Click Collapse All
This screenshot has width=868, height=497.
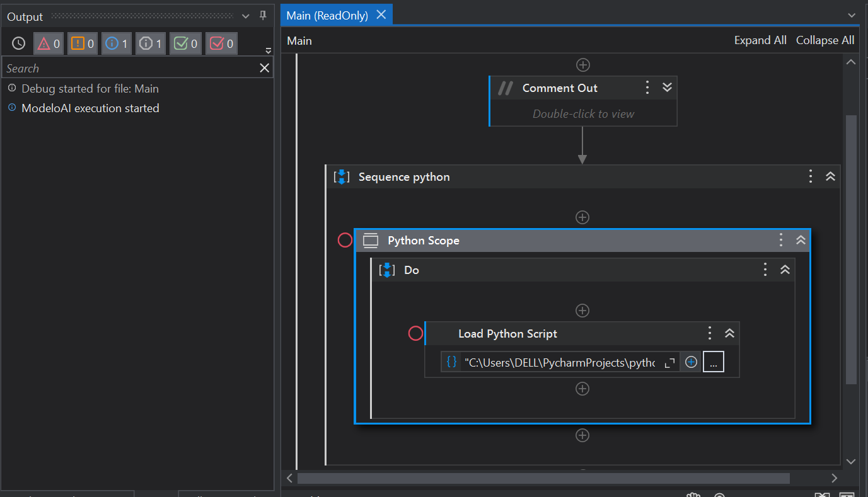click(x=825, y=40)
